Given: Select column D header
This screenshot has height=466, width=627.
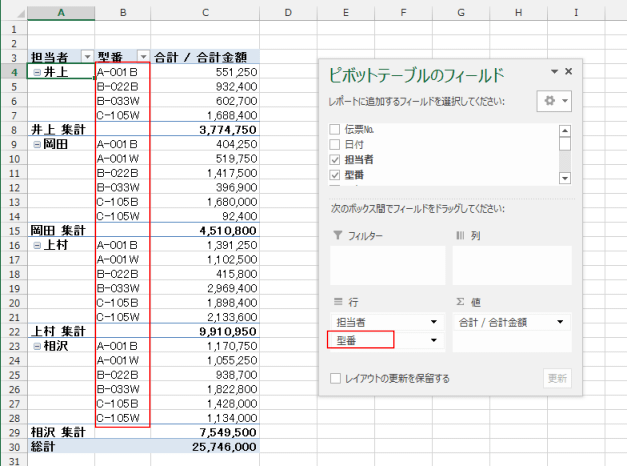Looking at the screenshot, I should click(288, 13).
